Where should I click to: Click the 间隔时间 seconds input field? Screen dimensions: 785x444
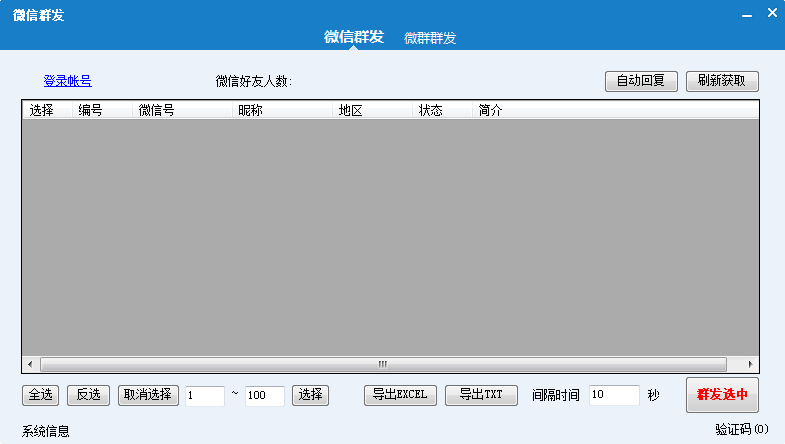point(613,396)
